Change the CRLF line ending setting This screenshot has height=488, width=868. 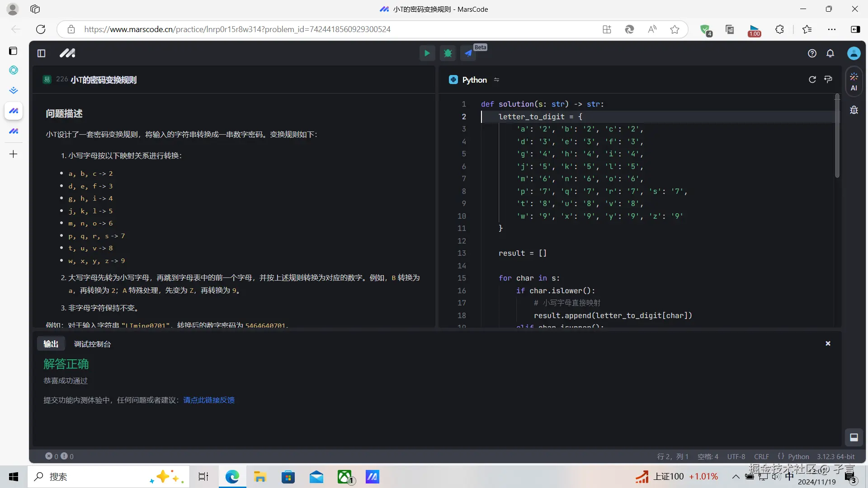pyautogui.click(x=761, y=457)
